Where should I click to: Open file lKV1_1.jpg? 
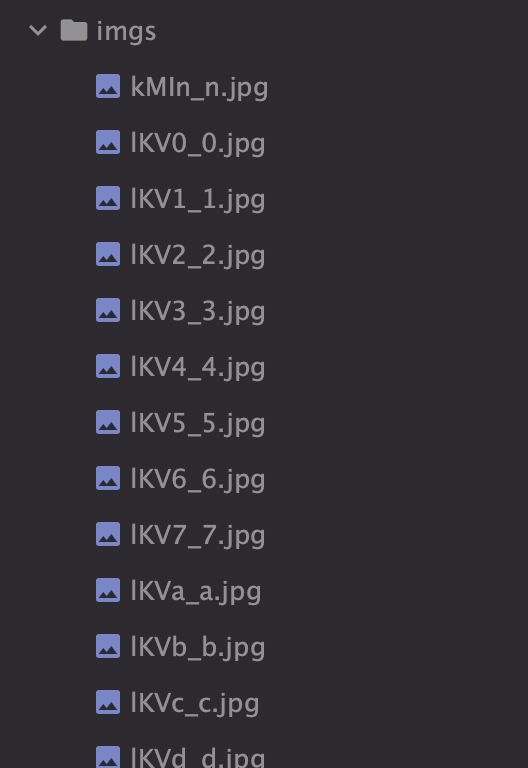[197, 200]
